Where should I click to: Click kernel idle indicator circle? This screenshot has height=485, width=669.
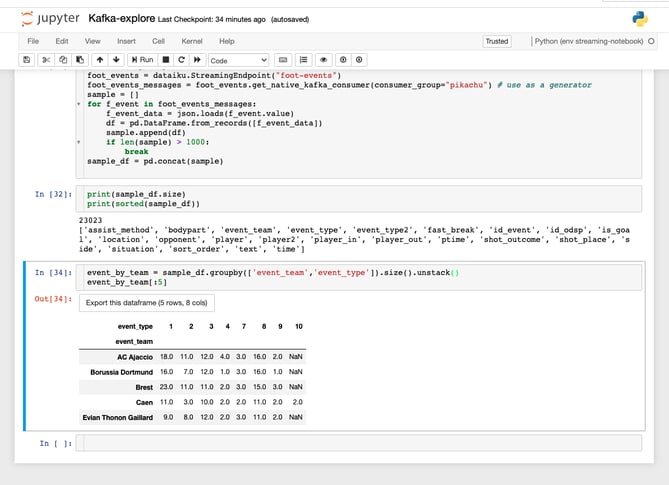point(651,41)
